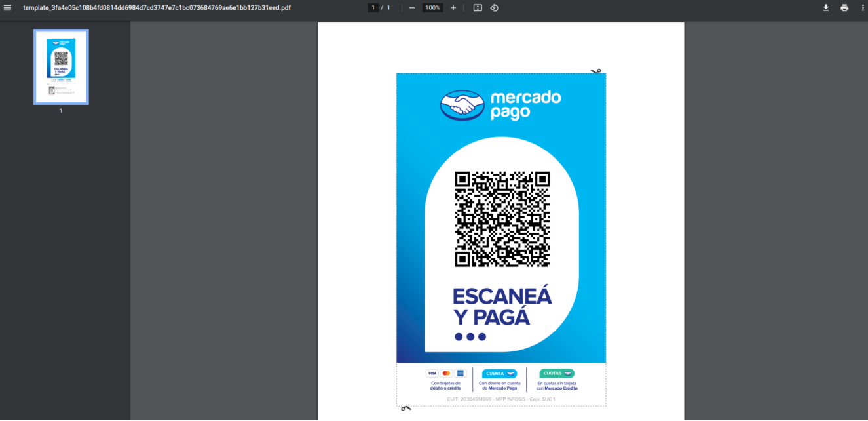The width and height of the screenshot is (868, 421).
Task: Zoom out with the minus icon
Action: point(412,8)
